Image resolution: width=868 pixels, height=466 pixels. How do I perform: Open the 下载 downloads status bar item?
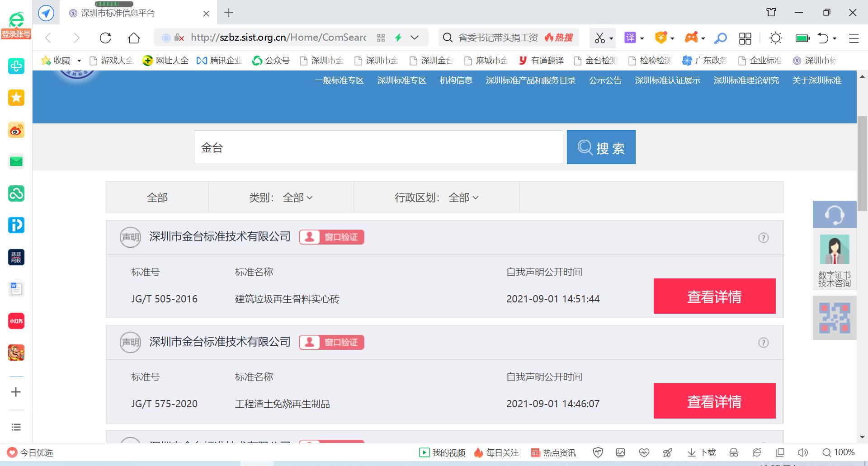701,452
